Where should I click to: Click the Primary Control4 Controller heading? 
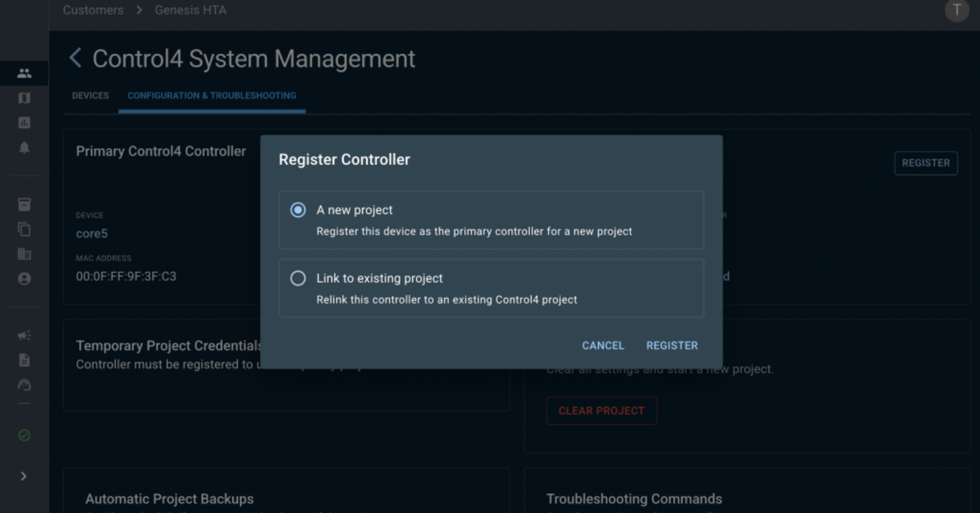161,151
